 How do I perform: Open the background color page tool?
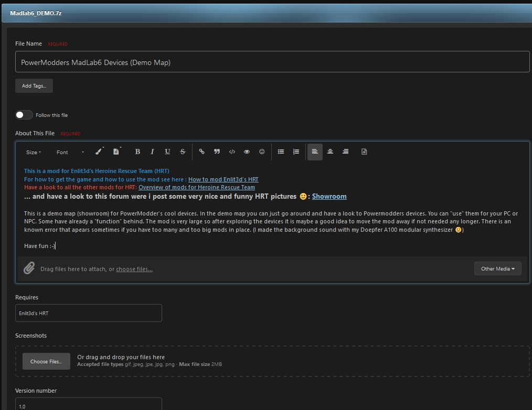click(116, 151)
